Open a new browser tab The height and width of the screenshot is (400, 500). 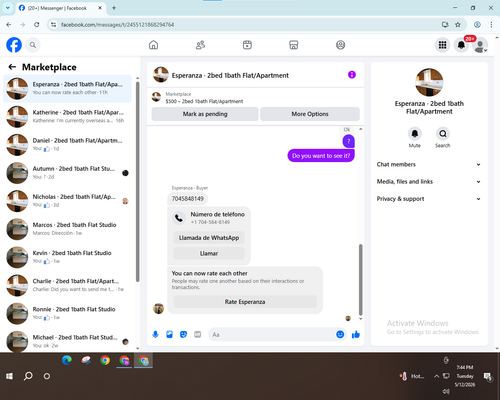(114, 8)
